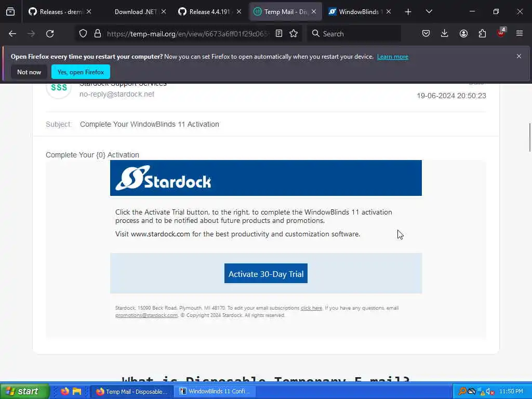The image size is (532, 399).
Task: Click the forward navigation arrow
Action: [x=31, y=34]
